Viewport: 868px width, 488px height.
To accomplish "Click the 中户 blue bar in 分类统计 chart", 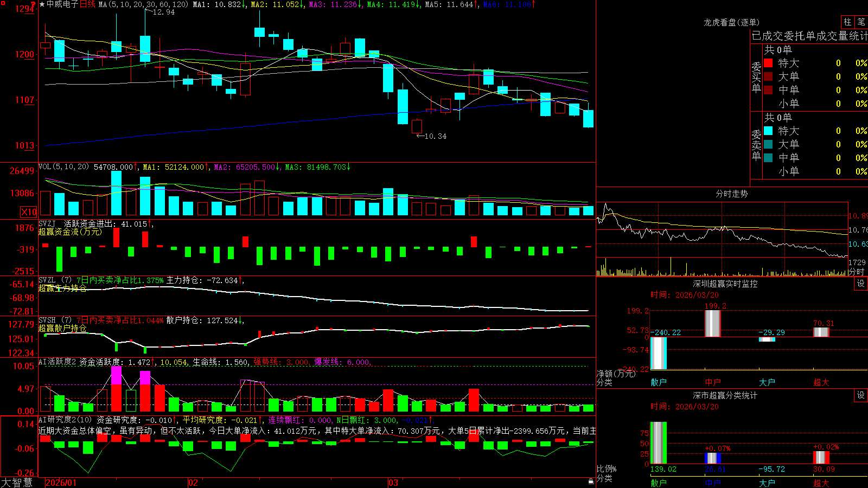I will [x=713, y=458].
